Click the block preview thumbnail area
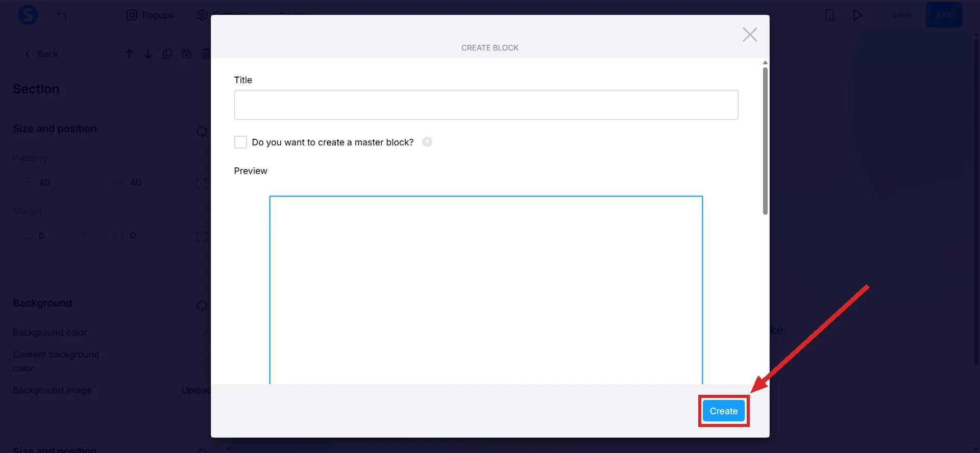This screenshot has width=980, height=453. [x=486, y=290]
